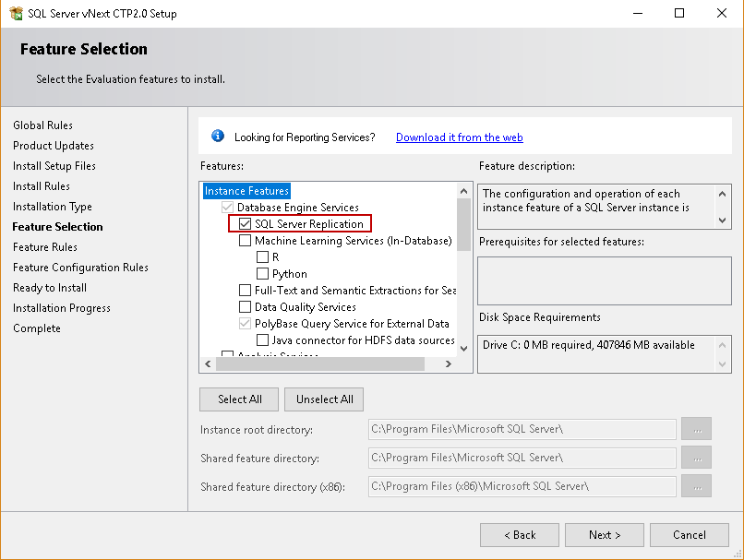Click the Features list scroll right arrow

[x=449, y=363]
